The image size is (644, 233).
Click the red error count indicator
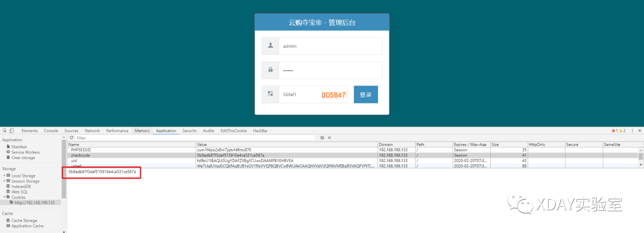(615, 130)
